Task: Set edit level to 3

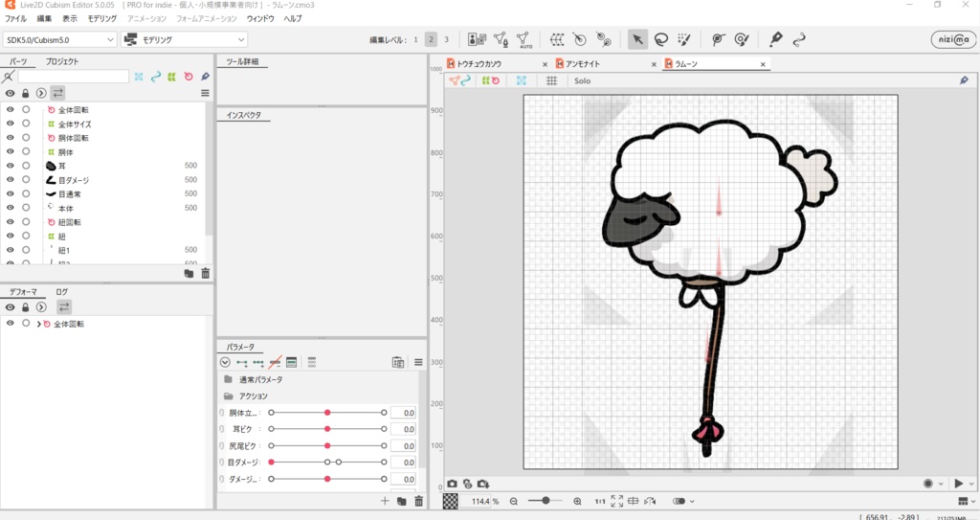Action: (446, 39)
